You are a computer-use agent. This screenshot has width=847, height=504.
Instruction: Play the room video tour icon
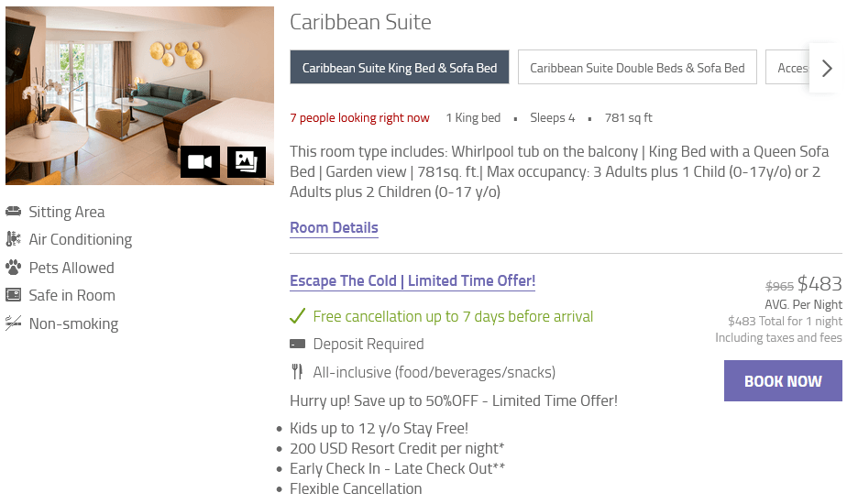pos(200,162)
